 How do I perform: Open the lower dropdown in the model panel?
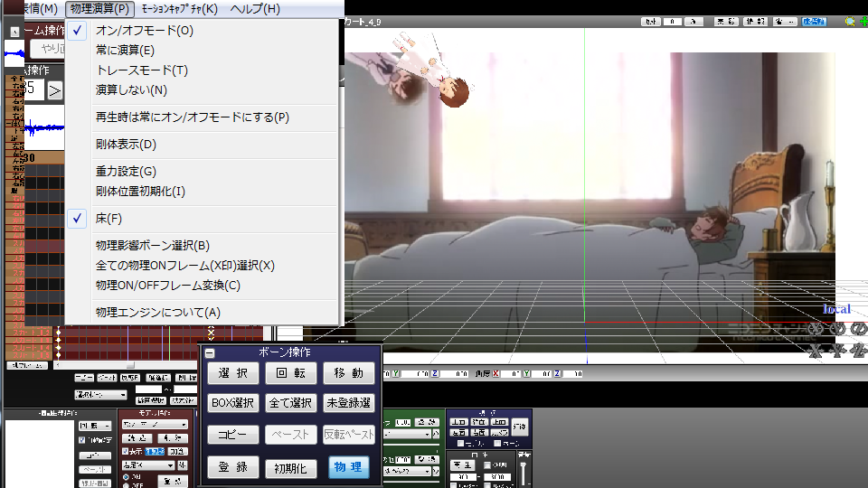pos(148,465)
